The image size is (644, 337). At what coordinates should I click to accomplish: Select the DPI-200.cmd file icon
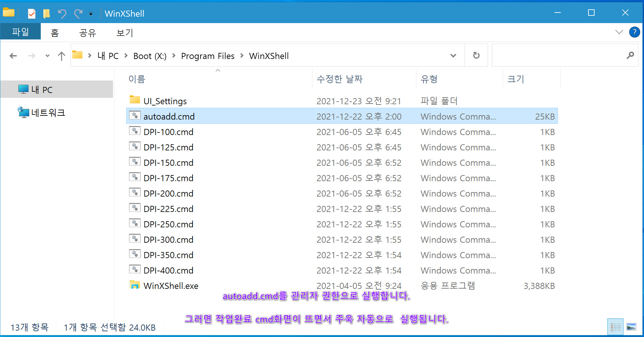(x=135, y=192)
